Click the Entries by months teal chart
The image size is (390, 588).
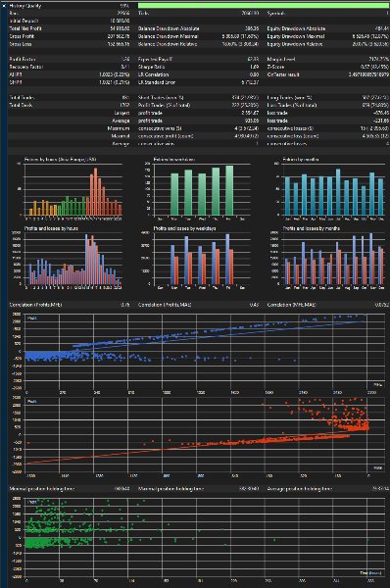334,189
